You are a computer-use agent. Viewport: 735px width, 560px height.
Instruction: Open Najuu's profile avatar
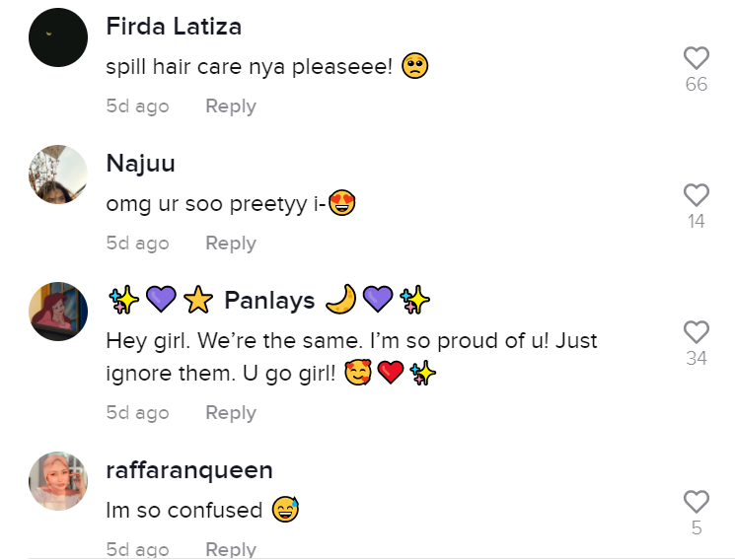coord(58,175)
